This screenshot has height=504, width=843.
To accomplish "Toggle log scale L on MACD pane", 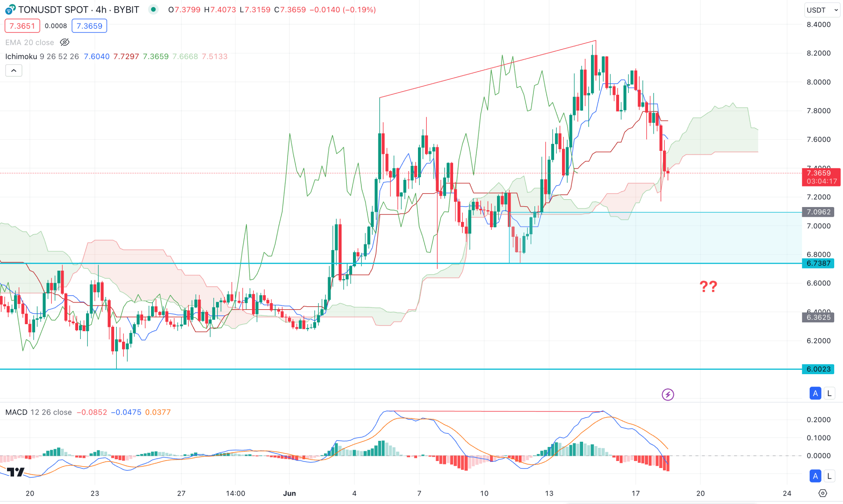I will [829, 476].
